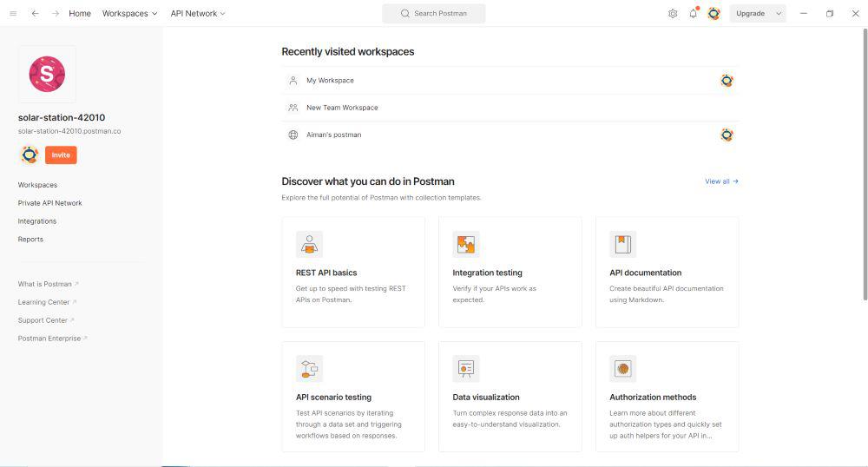Click the REST API basics template icon
Image resolution: width=868 pixels, height=467 pixels.
point(309,244)
